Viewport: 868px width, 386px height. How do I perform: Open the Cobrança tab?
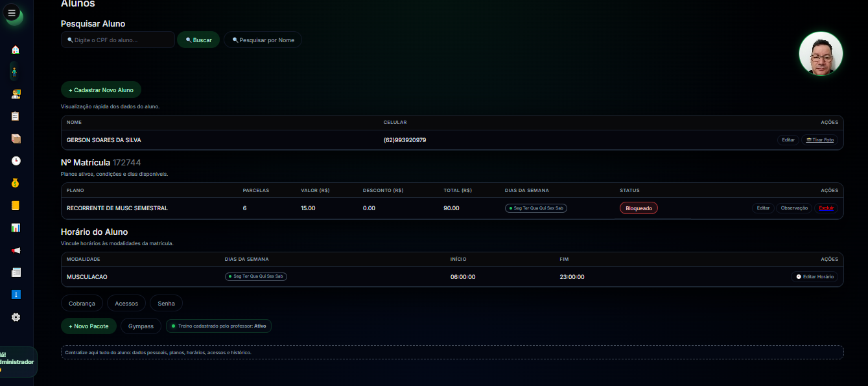click(82, 303)
